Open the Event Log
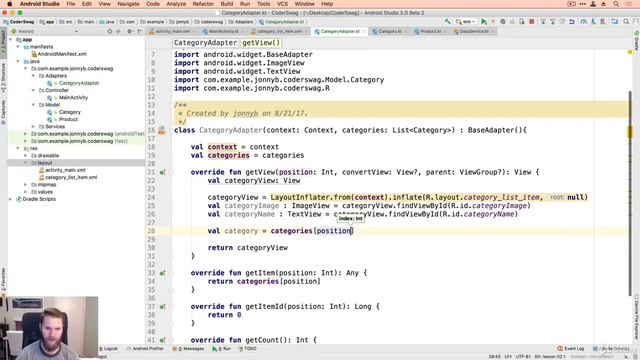The width and height of the screenshot is (640, 360). pyautogui.click(x=571, y=349)
